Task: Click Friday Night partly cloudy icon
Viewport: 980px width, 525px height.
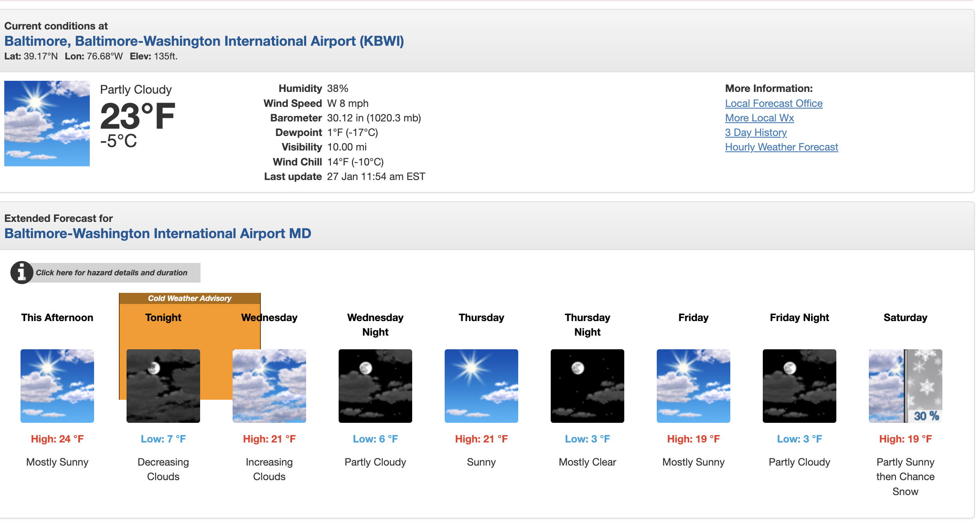Action: point(800,386)
